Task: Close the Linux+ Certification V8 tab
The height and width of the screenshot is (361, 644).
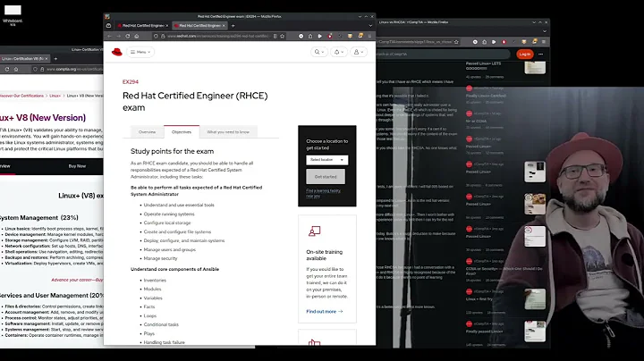Action: 46,59
